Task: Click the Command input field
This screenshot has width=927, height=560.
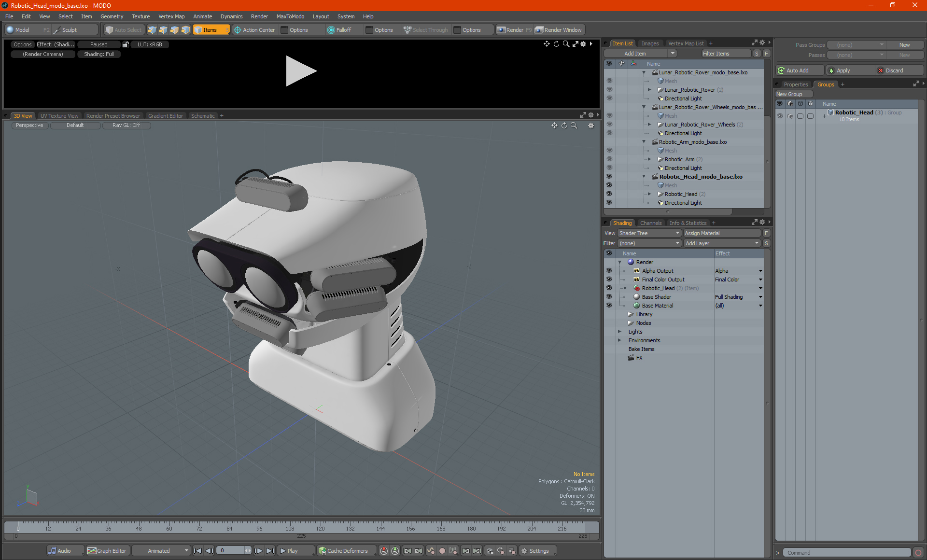Action: tap(847, 553)
